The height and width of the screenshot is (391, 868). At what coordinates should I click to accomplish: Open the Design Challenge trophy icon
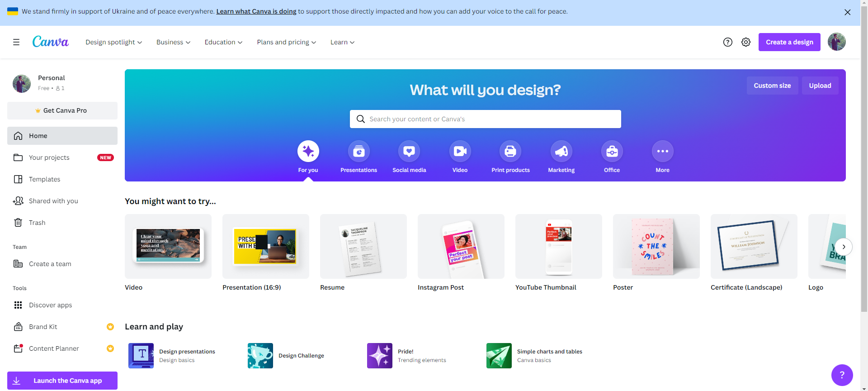coord(260,356)
